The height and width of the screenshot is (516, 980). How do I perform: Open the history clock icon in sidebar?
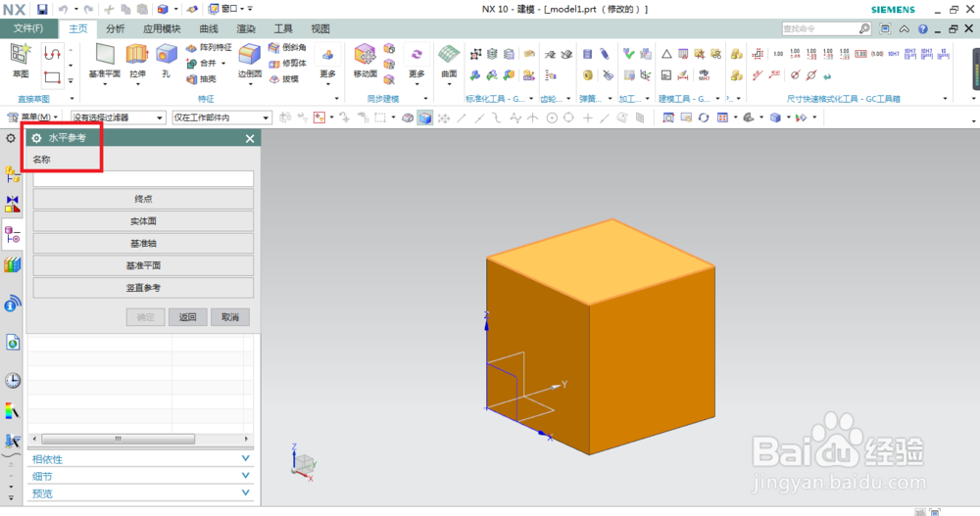tap(13, 381)
